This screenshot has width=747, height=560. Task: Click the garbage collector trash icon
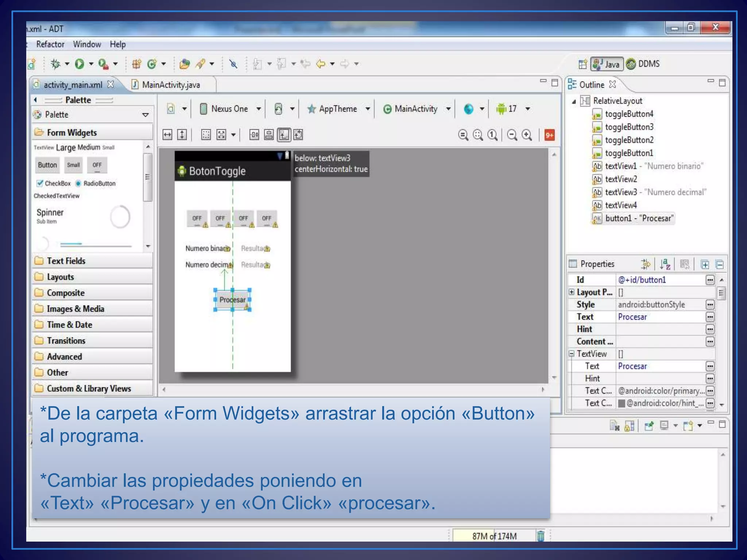click(541, 536)
